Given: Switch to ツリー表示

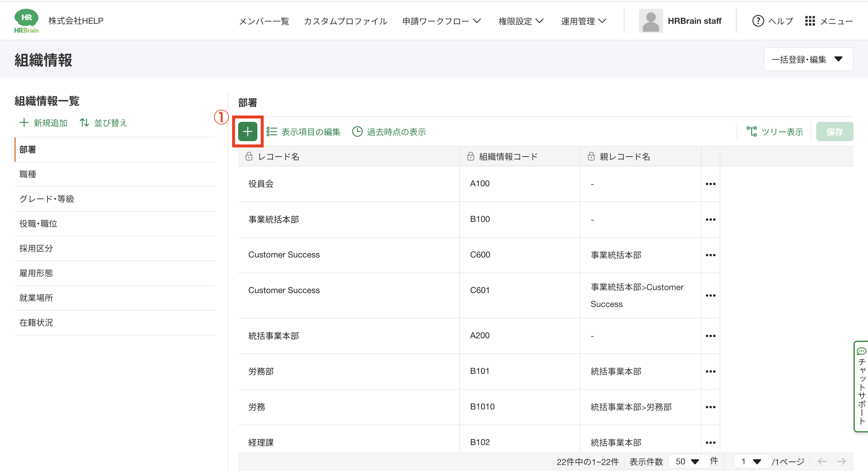Looking at the screenshot, I should tap(775, 132).
